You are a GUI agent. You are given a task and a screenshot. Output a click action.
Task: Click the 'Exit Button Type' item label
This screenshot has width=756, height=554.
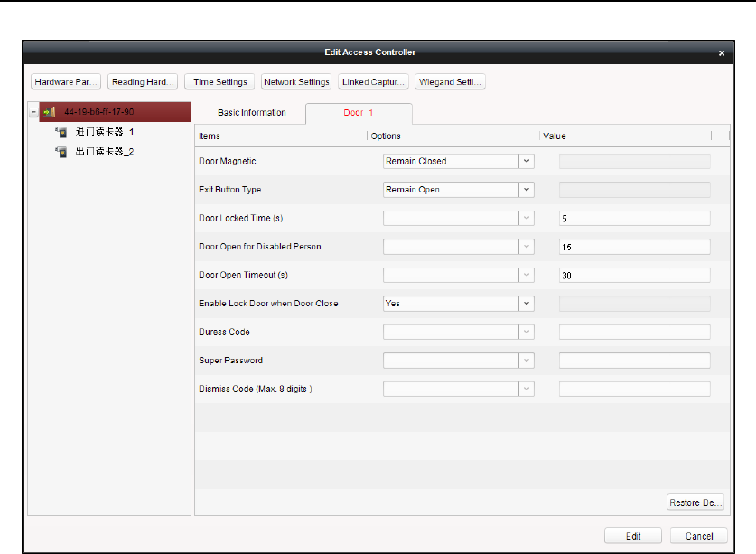point(230,190)
